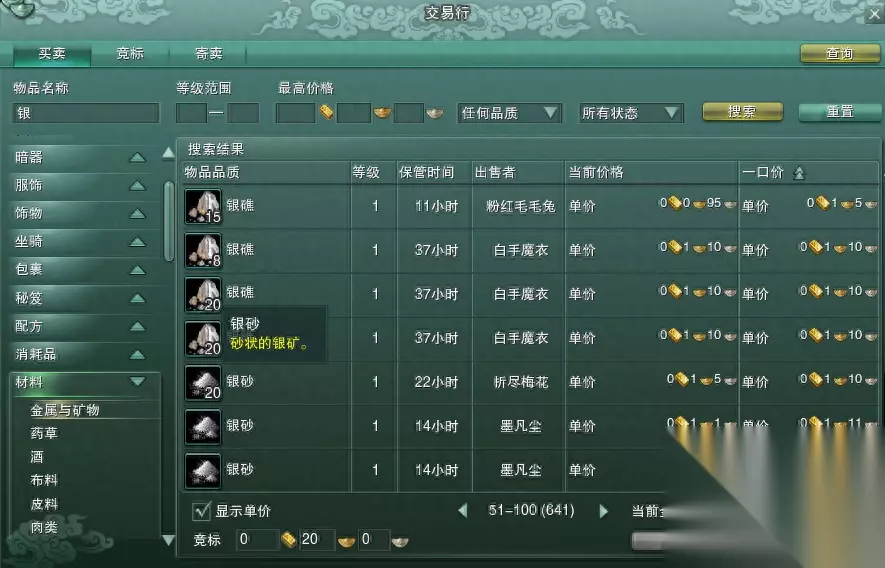Expand the 坐骑 category

[137, 242]
